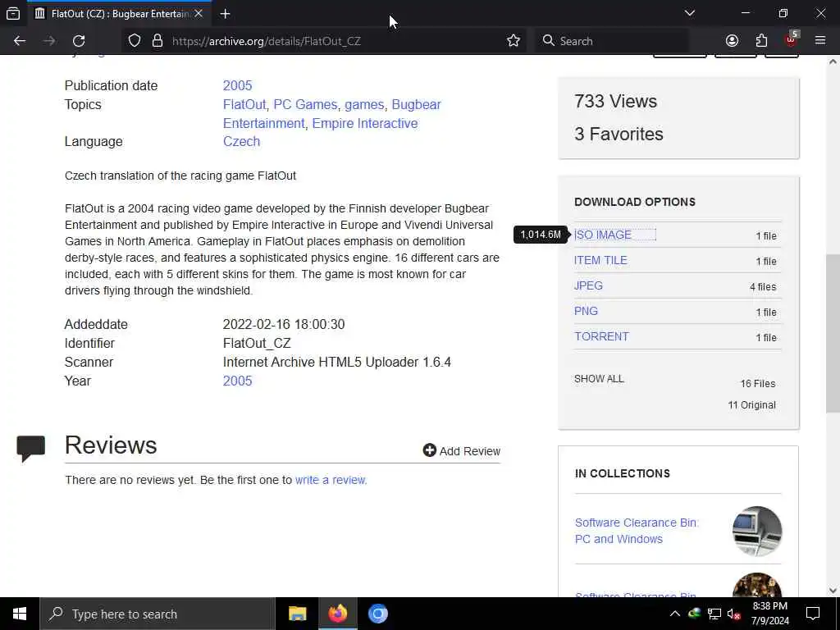Screen dimensions: 840x630
Task: Click the Firefox back arrow
Action: point(20,41)
